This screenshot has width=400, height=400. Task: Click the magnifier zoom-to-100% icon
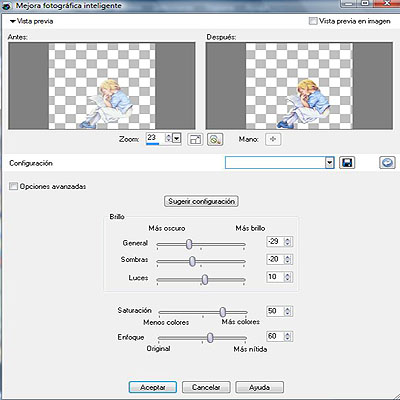tap(215, 139)
